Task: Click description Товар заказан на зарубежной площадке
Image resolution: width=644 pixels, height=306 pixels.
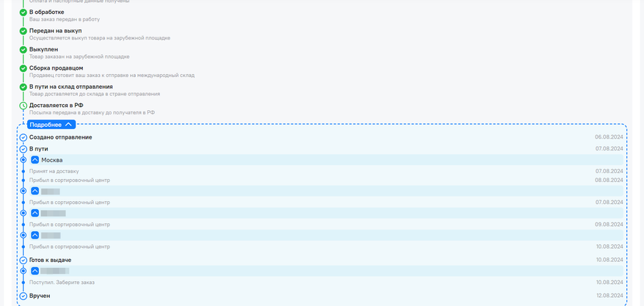Action: coord(79,57)
